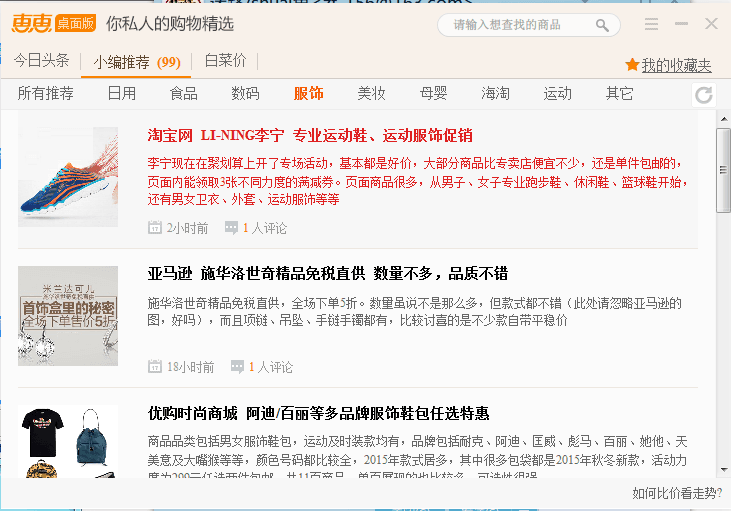Open 如何比价看走势 help link

click(675, 493)
